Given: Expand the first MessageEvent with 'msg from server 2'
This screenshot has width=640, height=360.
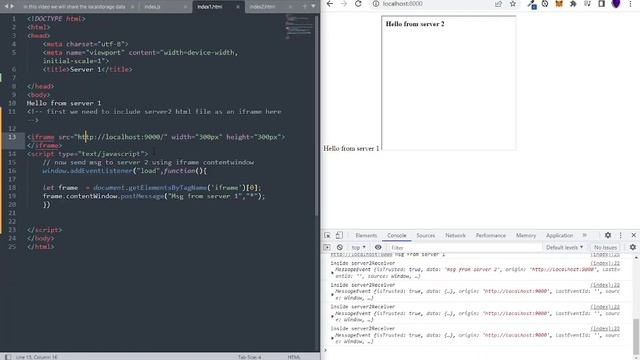Looking at the screenshot, I should pos(333,272).
